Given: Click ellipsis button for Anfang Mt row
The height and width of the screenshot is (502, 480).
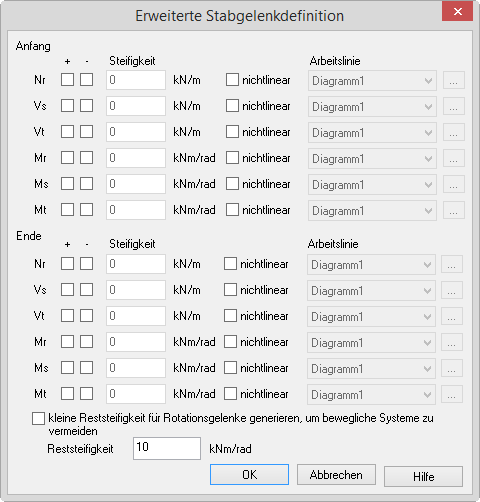Looking at the screenshot, I should (454, 210).
